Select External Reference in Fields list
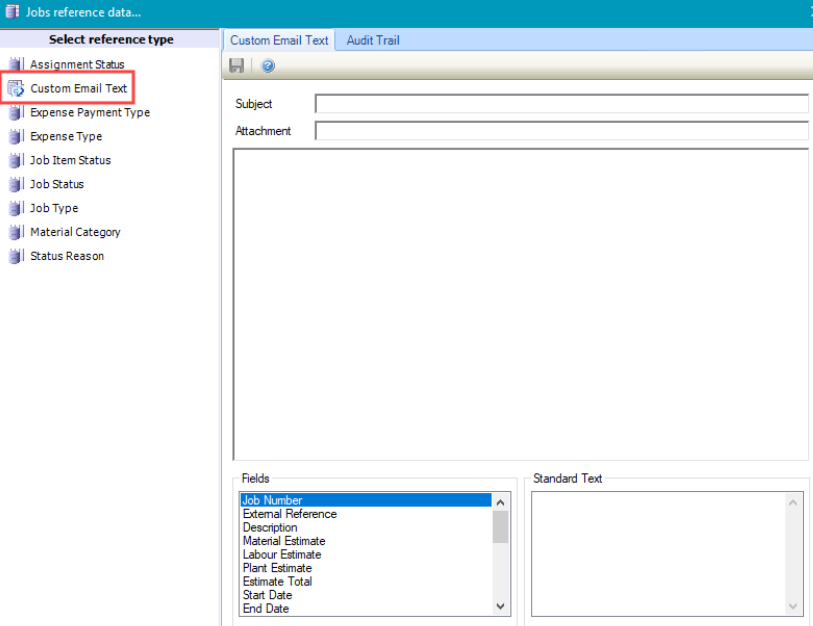The width and height of the screenshot is (813, 626). tap(290, 514)
